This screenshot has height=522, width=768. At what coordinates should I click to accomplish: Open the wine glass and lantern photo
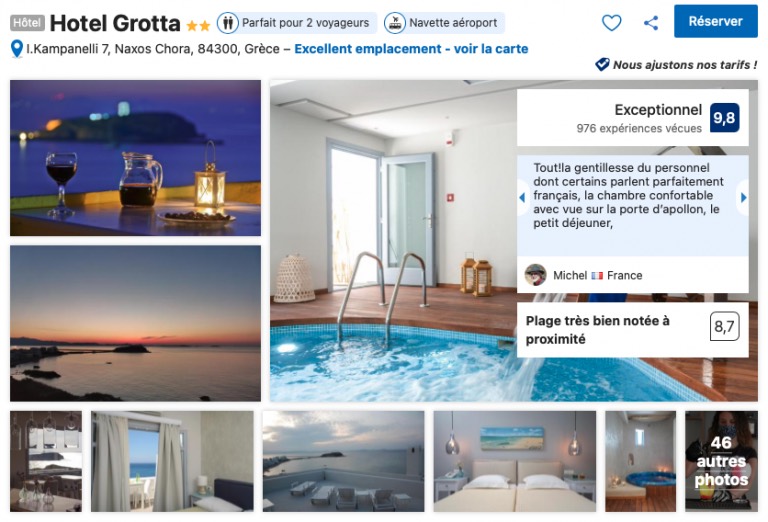click(136, 158)
